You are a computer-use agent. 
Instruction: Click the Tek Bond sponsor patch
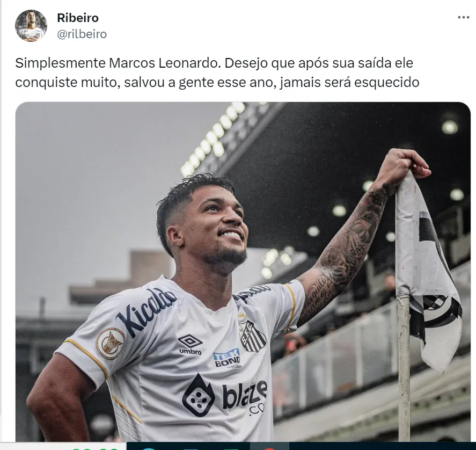(228, 358)
